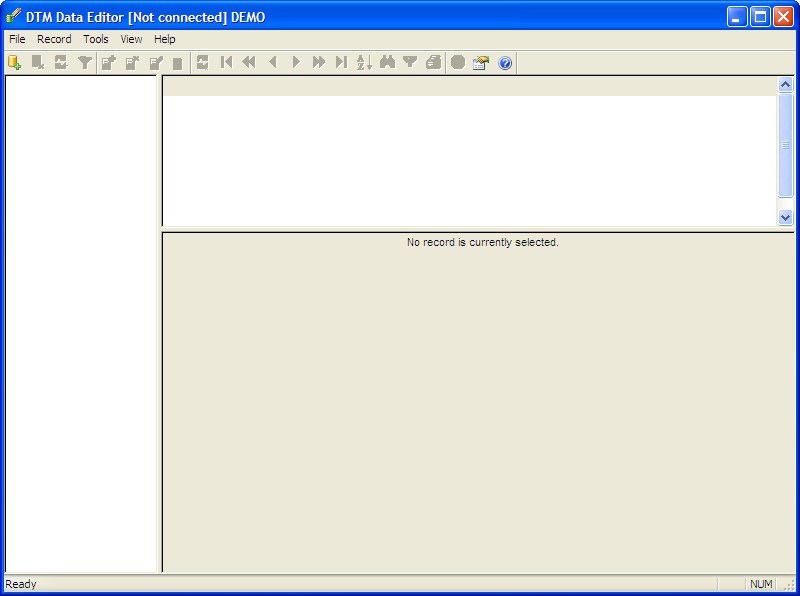This screenshot has width=800, height=596.
Task: Click the 'Ready' status bar text
Action: (21, 584)
